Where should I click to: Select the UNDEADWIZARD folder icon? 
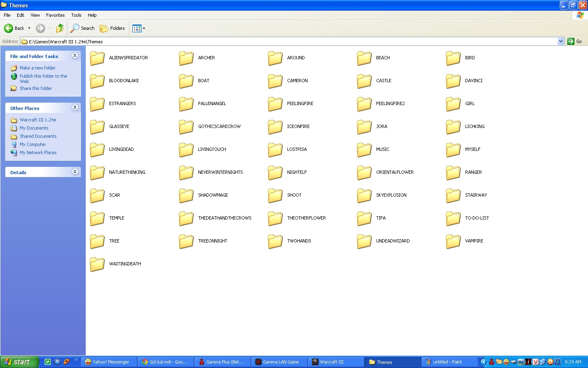click(x=364, y=241)
